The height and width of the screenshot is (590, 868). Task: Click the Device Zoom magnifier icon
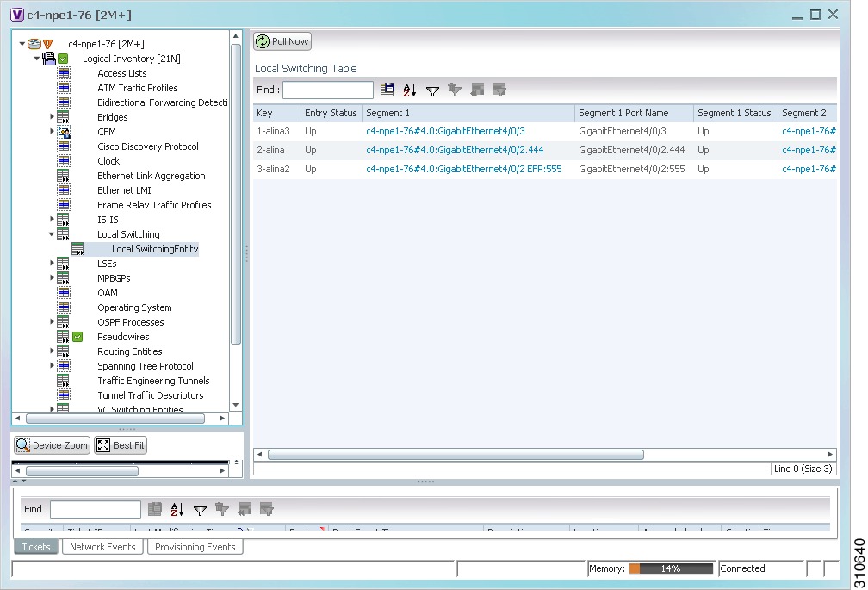22,445
